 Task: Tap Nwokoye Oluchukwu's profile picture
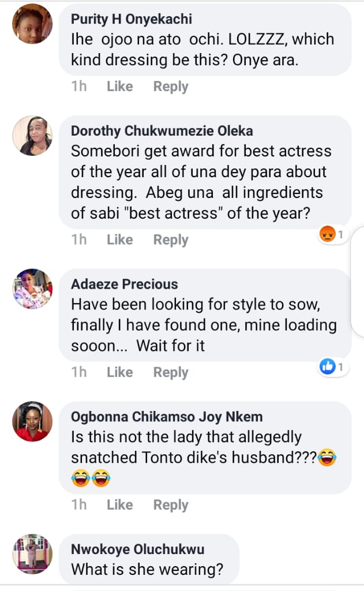(32, 554)
